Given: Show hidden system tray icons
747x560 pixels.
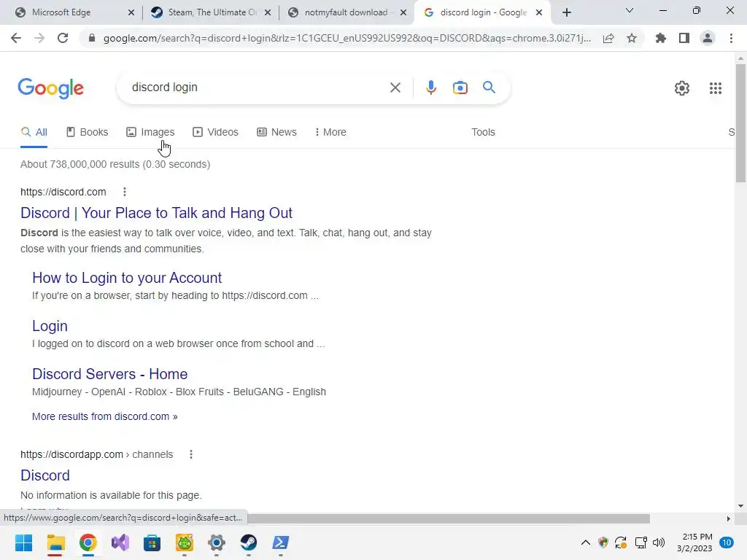Looking at the screenshot, I should point(586,542).
